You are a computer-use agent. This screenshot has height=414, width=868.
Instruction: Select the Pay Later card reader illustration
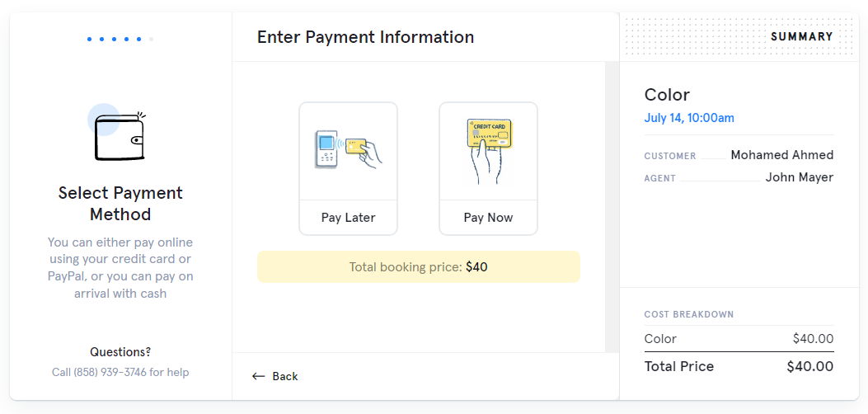point(348,151)
